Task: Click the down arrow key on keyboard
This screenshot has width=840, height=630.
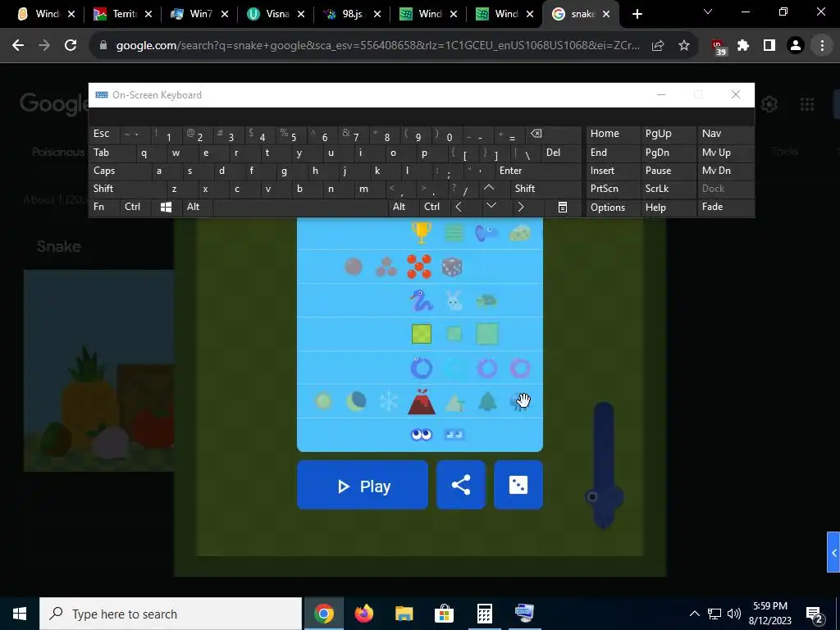Action: (491, 207)
